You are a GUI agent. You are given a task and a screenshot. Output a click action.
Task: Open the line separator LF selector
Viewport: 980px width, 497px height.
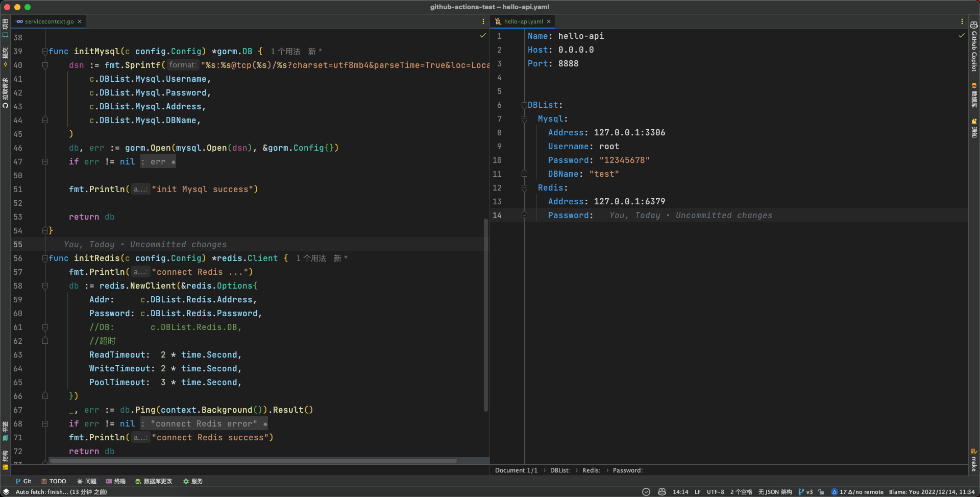(x=698, y=492)
